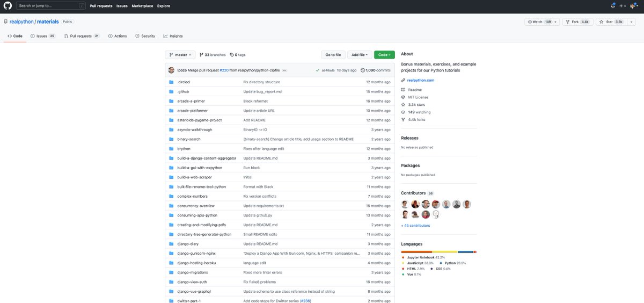Open Pull requests in top navigation

101,6
